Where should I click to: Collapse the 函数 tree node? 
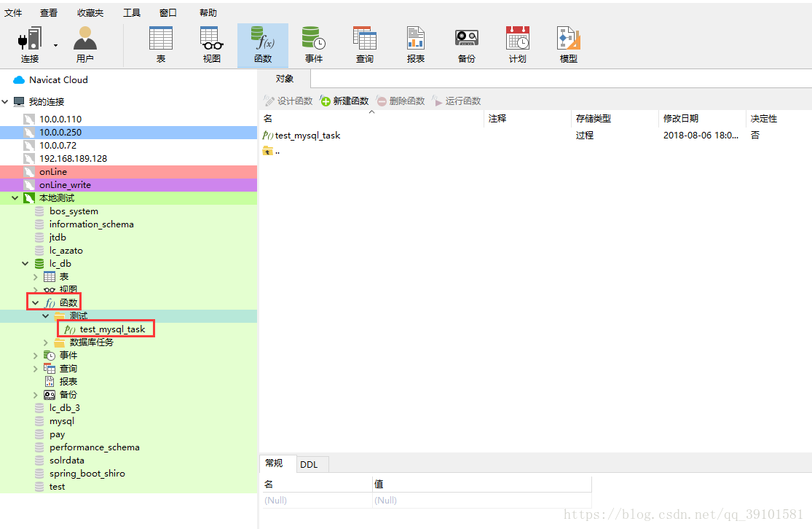click(35, 302)
